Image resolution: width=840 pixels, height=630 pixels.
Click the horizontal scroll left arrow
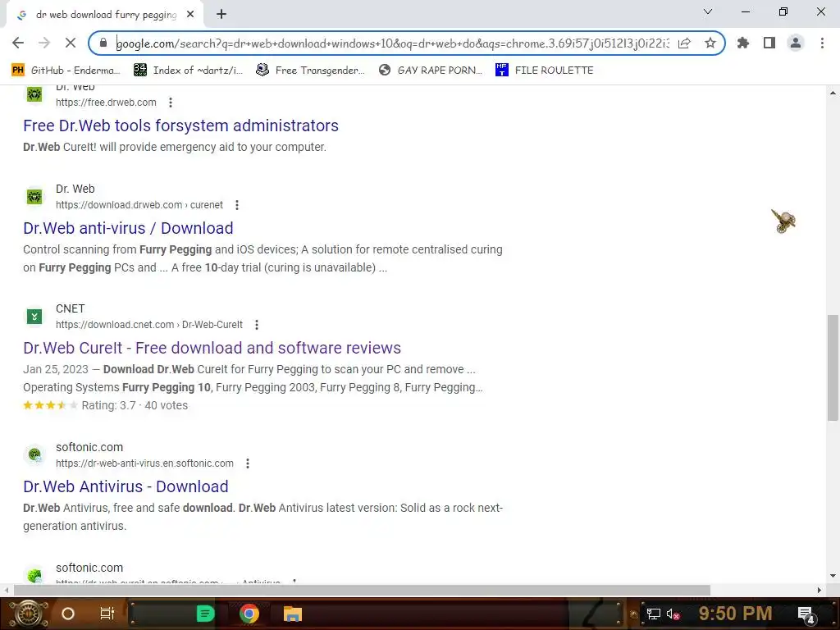(x=6, y=591)
